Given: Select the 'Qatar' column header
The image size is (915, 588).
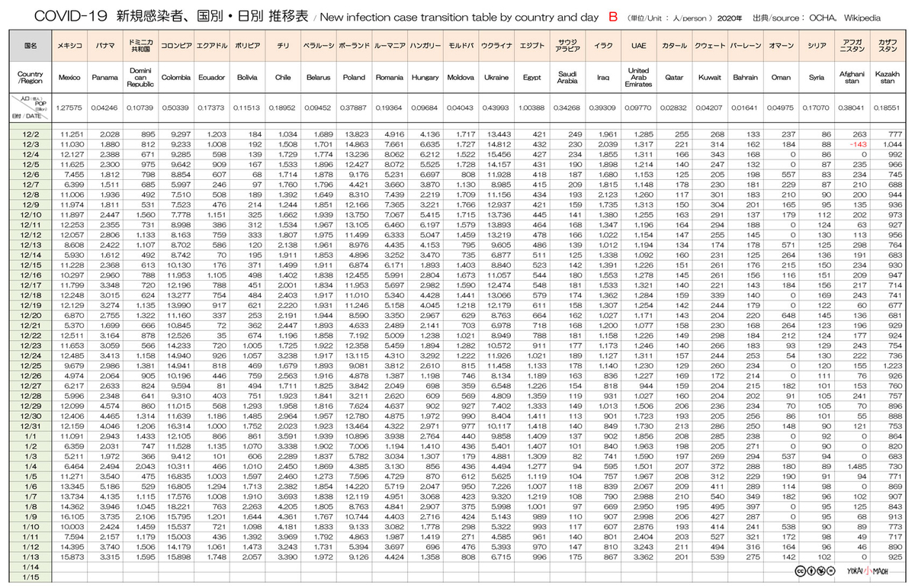Looking at the screenshot, I should (674, 77).
